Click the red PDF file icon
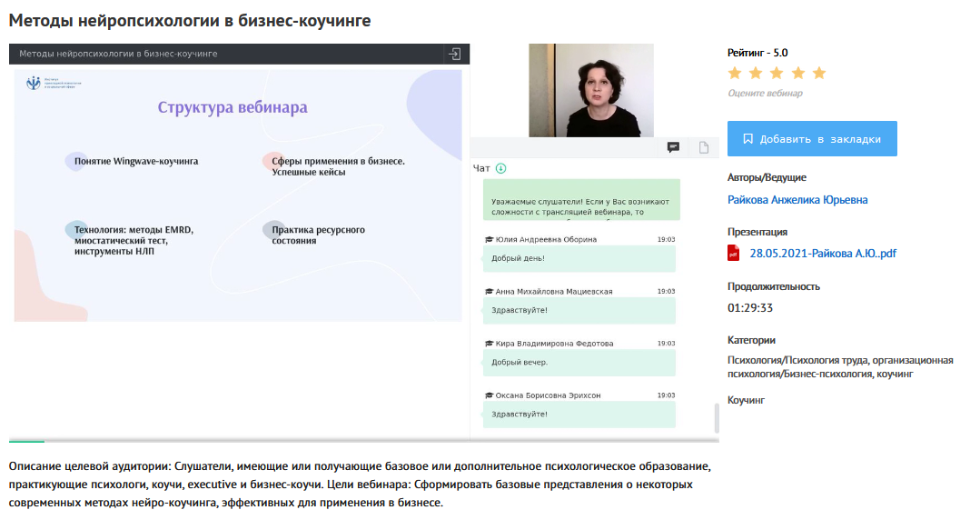This screenshot has width=980, height=520. [734, 254]
